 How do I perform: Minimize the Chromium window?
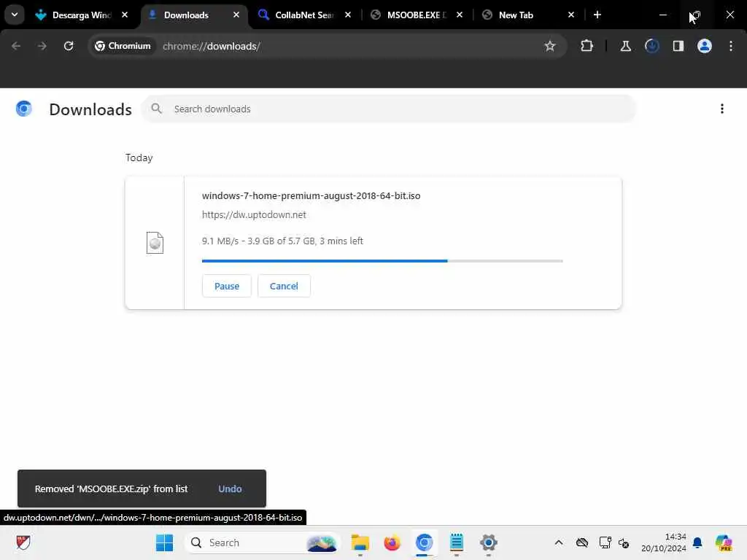click(662, 15)
